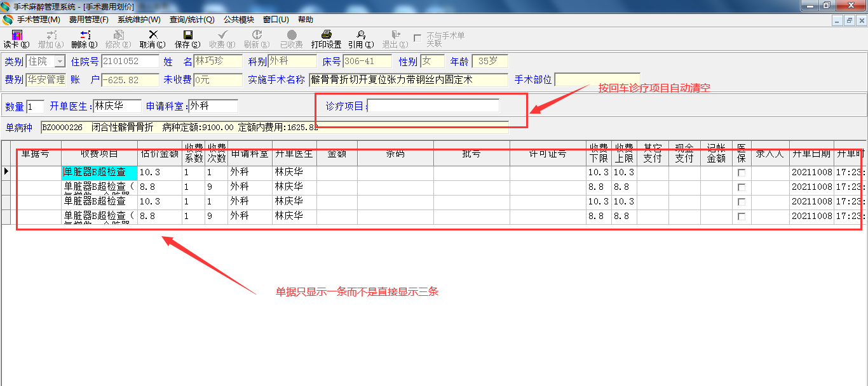868x386 pixels.
Task: Click the 未收费 field showing 0元
Action: pyautogui.click(x=218, y=80)
